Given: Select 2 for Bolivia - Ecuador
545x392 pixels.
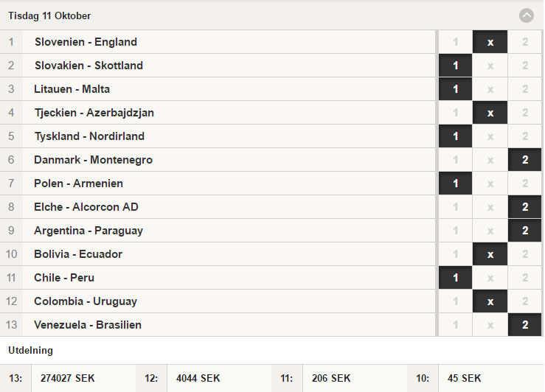Looking at the screenshot, I should [525, 254].
